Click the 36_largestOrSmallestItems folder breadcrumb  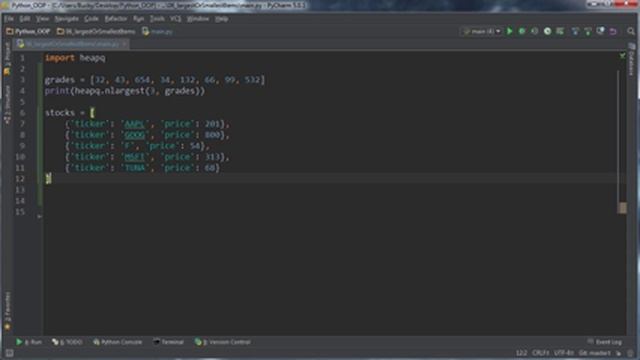[x=96, y=31]
